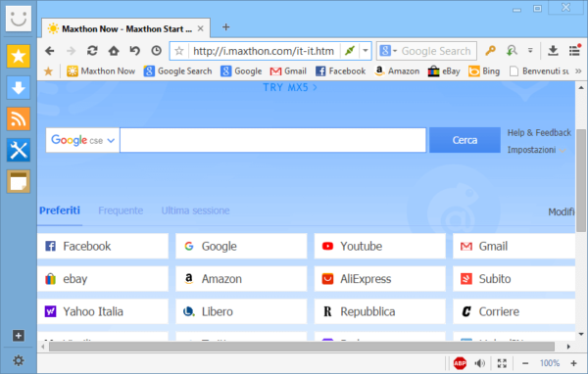Open the AliExpress quick-access tile
This screenshot has height=374, width=588.
379,279
